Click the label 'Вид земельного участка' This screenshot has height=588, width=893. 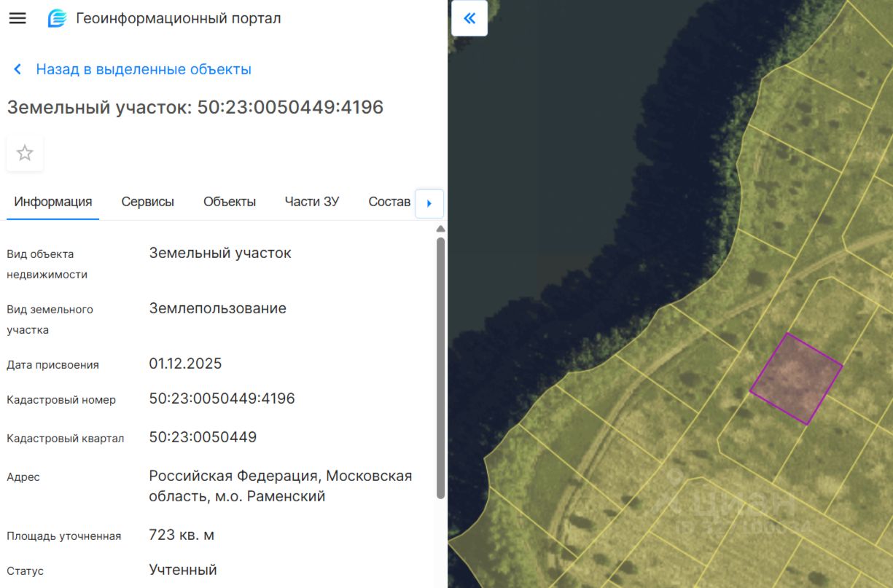pos(50,320)
